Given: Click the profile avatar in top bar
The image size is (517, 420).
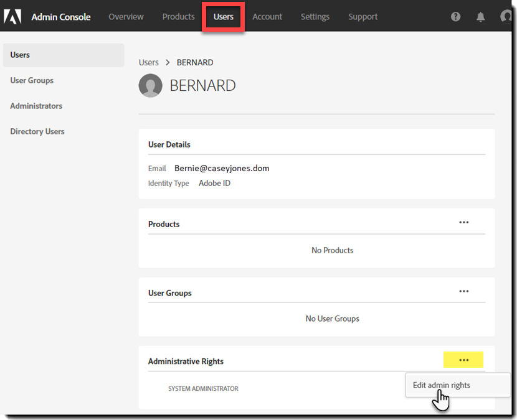Looking at the screenshot, I should [506, 16].
